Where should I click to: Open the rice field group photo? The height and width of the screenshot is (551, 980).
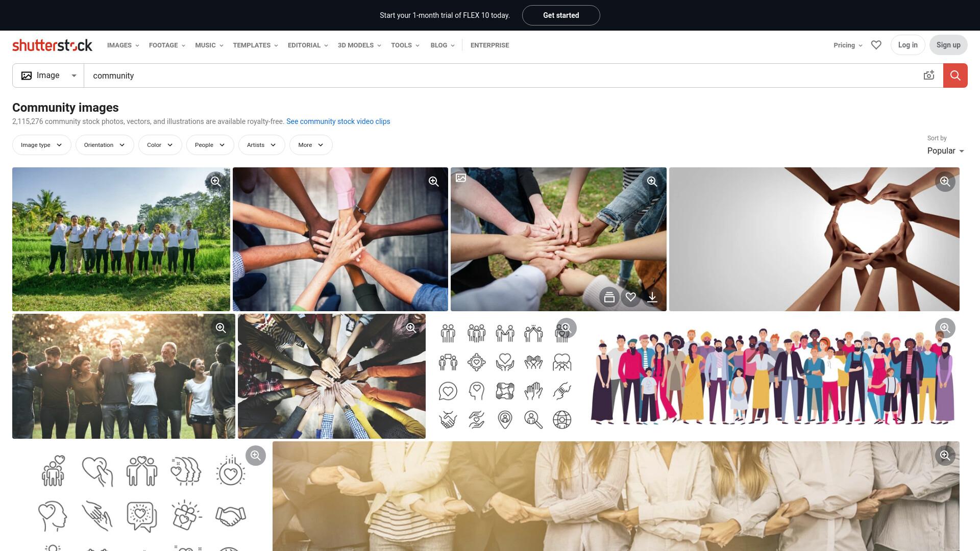tap(121, 239)
